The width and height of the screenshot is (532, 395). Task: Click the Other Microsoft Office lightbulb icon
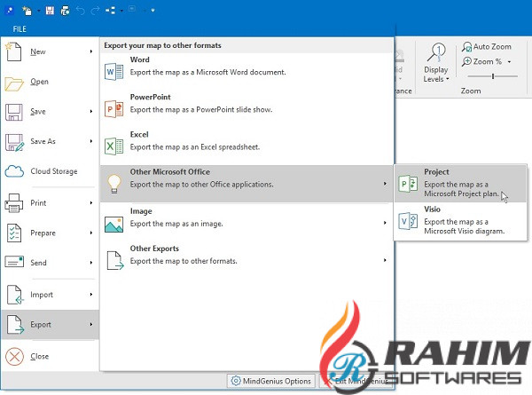(114, 184)
